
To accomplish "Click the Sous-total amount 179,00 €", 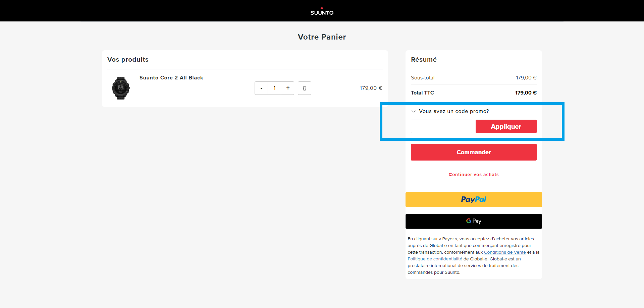I will pyautogui.click(x=526, y=78).
